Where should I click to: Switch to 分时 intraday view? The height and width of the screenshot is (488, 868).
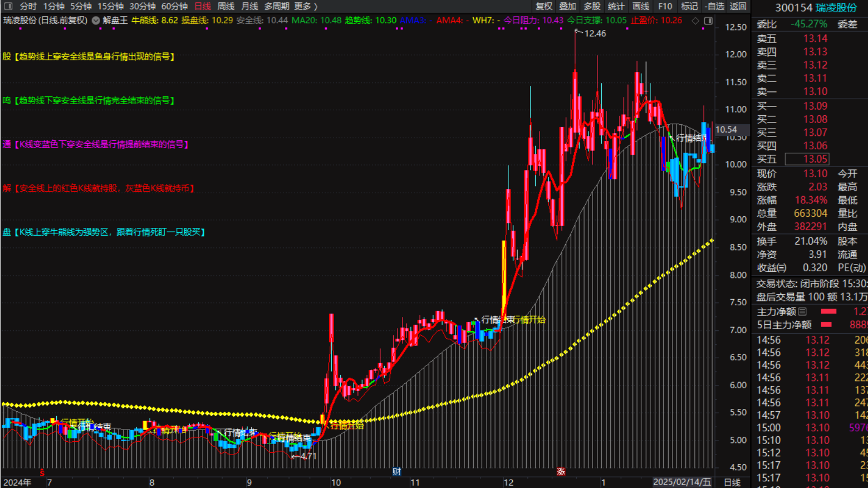[x=28, y=6]
